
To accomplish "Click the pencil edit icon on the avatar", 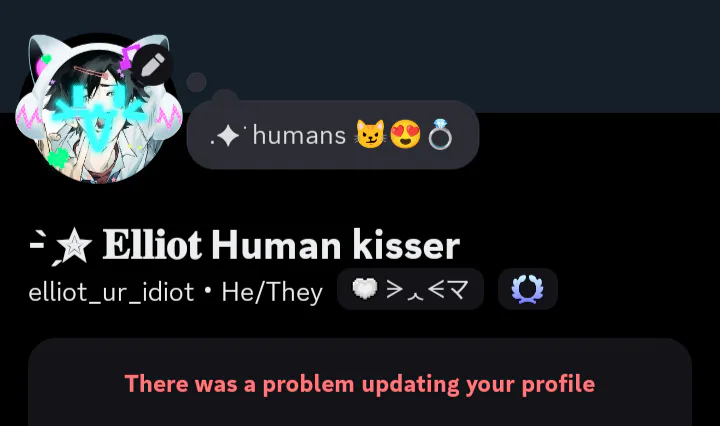I will coord(152,65).
